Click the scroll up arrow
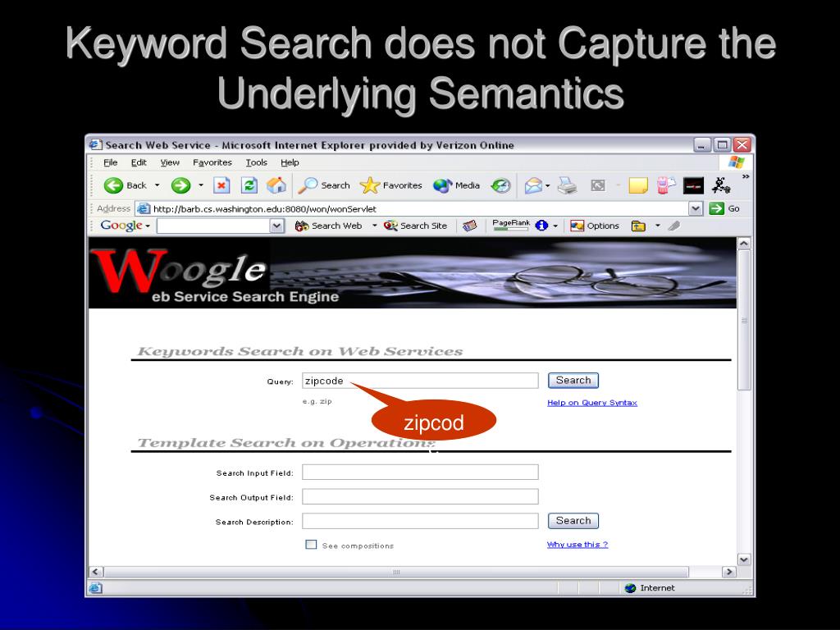The height and width of the screenshot is (630, 840). point(744,244)
